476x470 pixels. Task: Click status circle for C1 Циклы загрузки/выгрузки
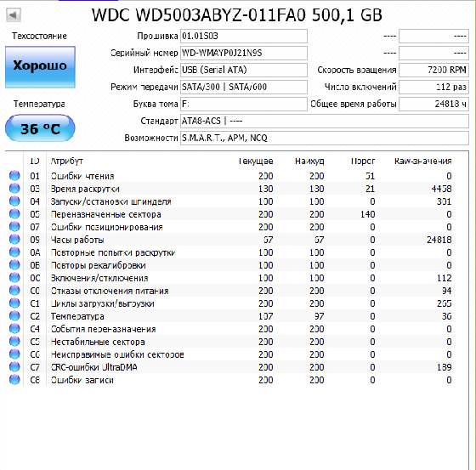coord(14,303)
